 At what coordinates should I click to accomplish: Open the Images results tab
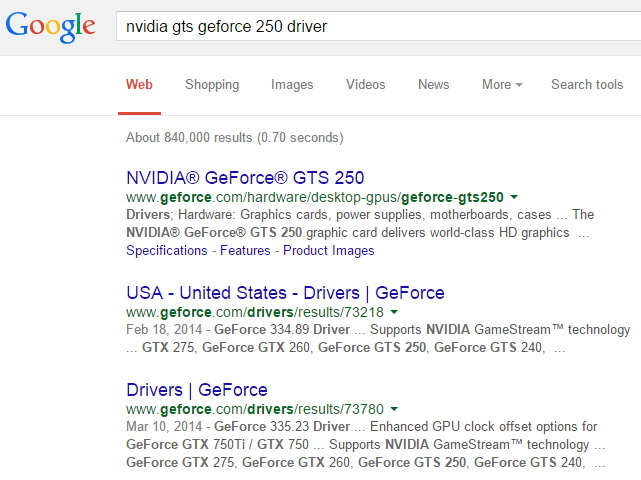292,85
